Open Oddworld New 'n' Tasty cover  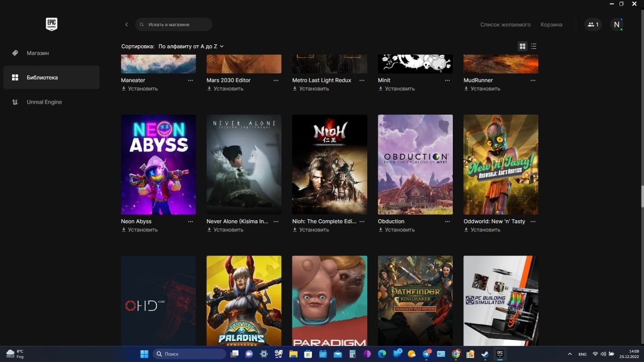coord(501,164)
